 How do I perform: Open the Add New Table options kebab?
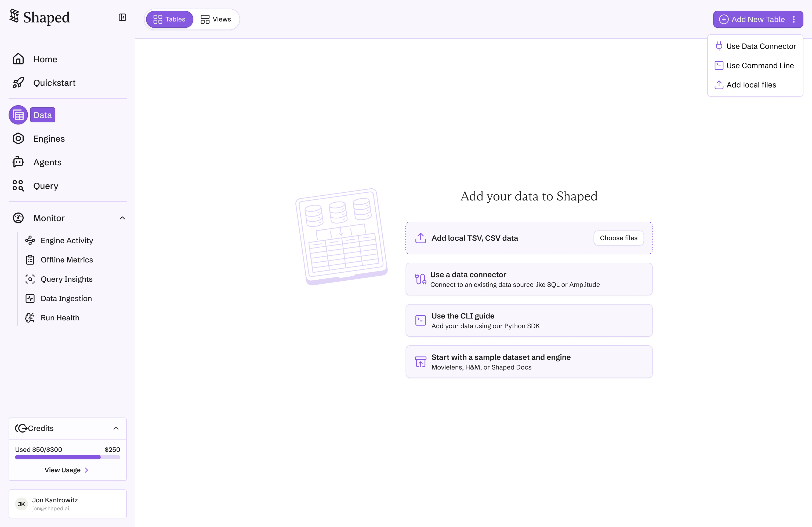click(x=794, y=19)
